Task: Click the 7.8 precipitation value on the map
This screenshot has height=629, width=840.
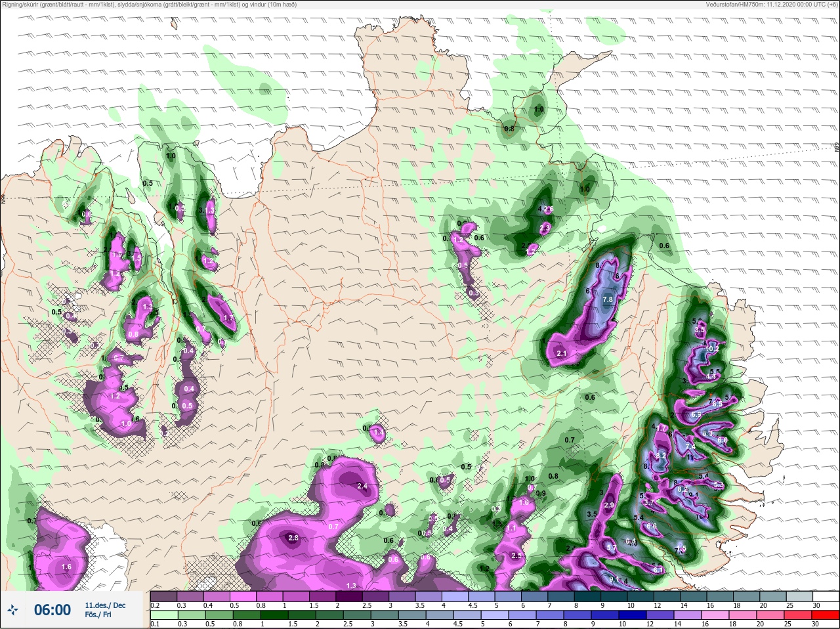Action: [x=607, y=299]
